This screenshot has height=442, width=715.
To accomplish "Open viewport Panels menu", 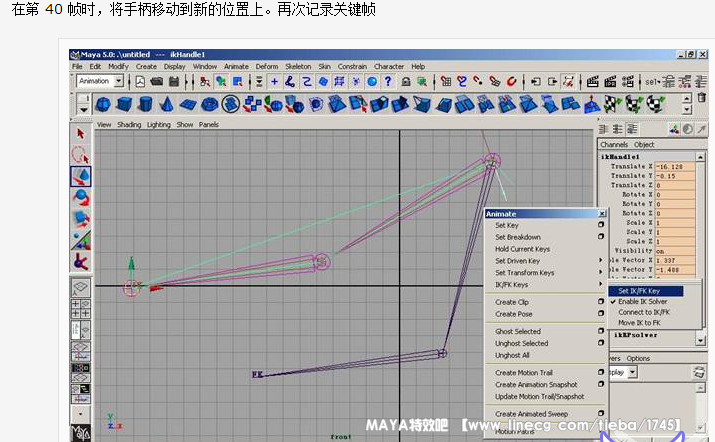I will (208, 125).
